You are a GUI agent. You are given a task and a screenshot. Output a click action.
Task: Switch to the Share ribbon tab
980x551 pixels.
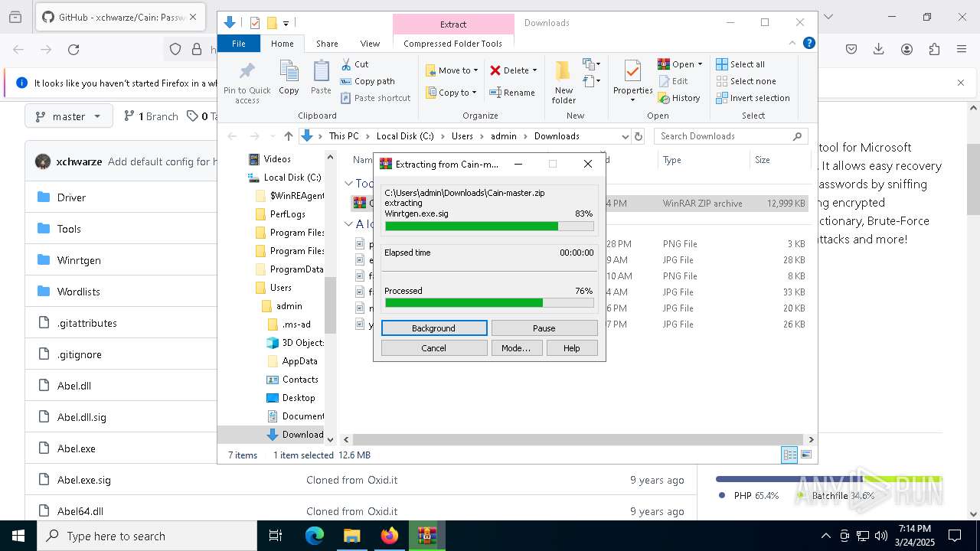(x=327, y=44)
